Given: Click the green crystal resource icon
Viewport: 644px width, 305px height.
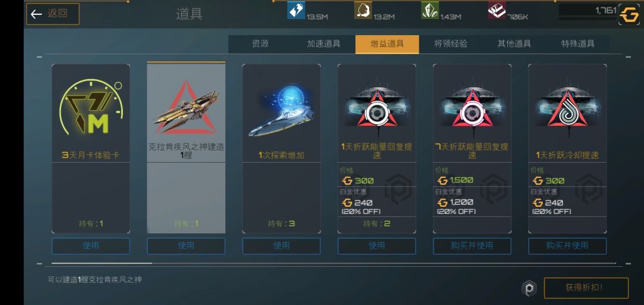Looking at the screenshot, I should (x=430, y=10).
